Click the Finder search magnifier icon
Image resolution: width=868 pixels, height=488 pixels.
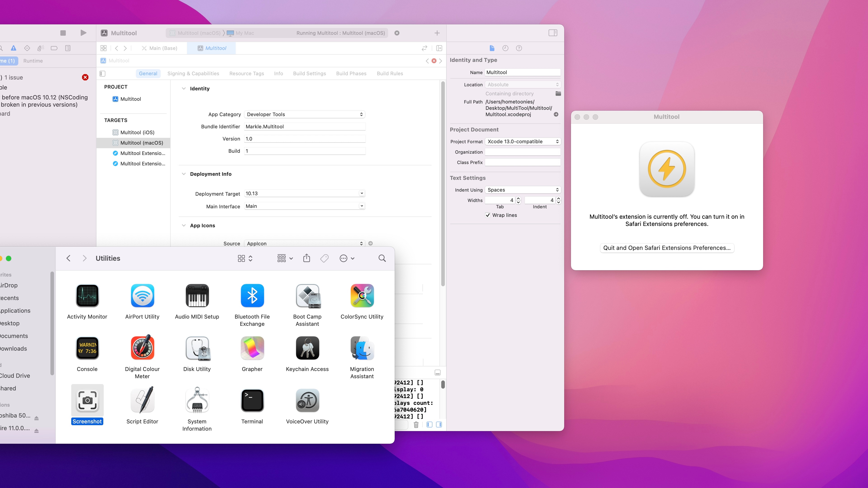pyautogui.click(x=382, y=258)
